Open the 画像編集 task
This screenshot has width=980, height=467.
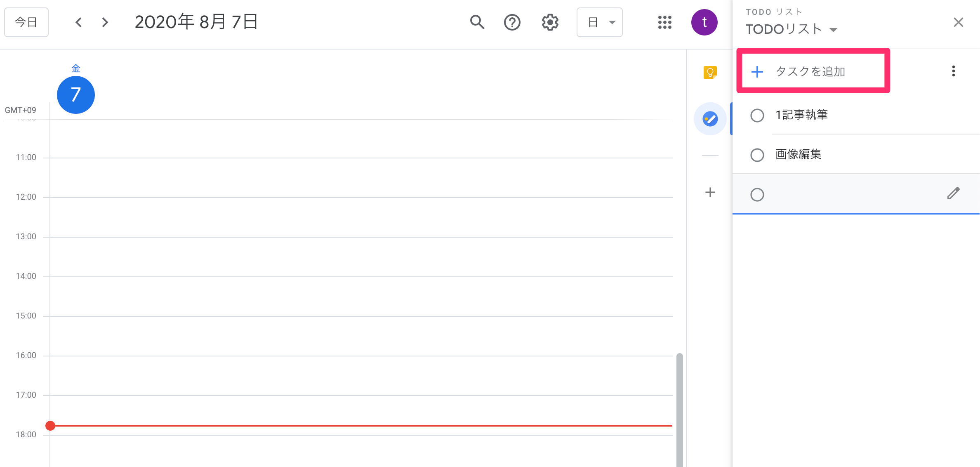(799, 154)
